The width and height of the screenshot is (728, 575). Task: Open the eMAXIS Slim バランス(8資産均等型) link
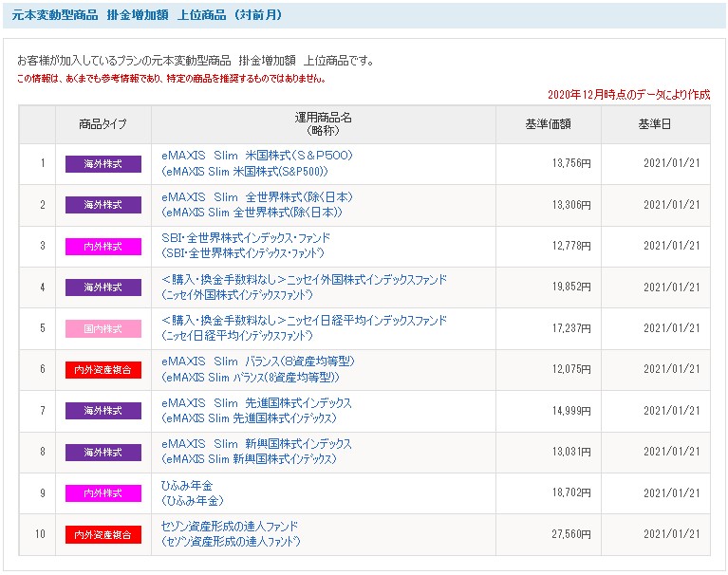tap(257, 369)
